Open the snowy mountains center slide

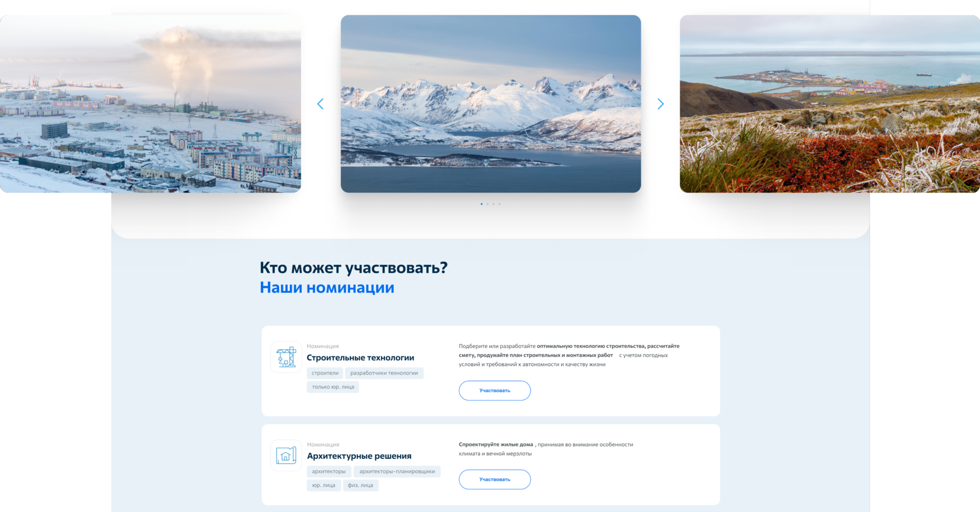tap(491, 104)
